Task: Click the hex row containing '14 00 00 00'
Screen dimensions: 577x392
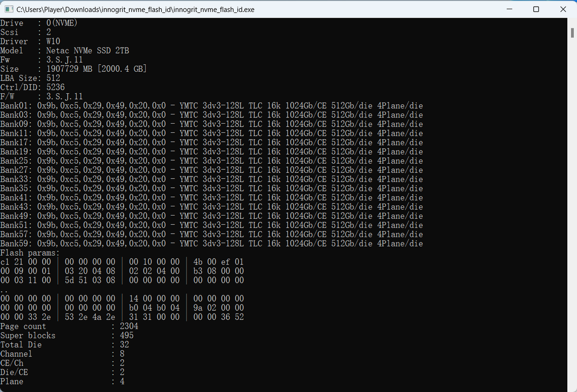Action: 122,299
